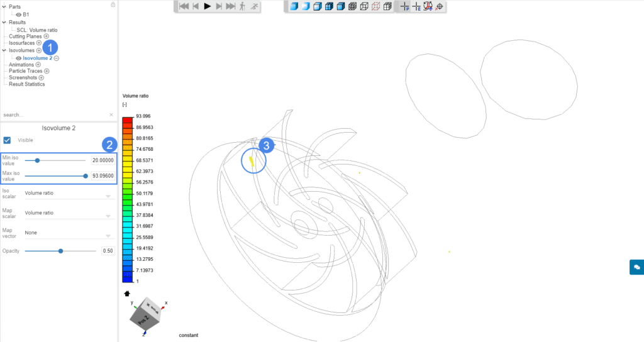Play the animation

(208, 6)
